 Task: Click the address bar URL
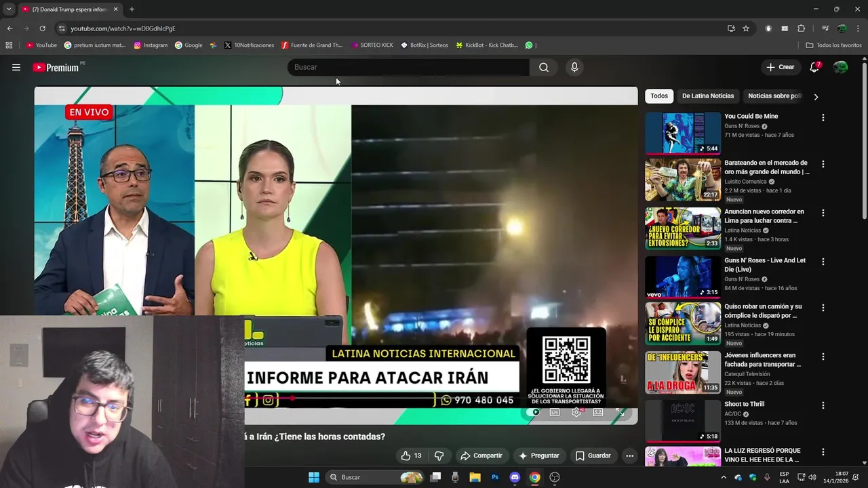123,28
